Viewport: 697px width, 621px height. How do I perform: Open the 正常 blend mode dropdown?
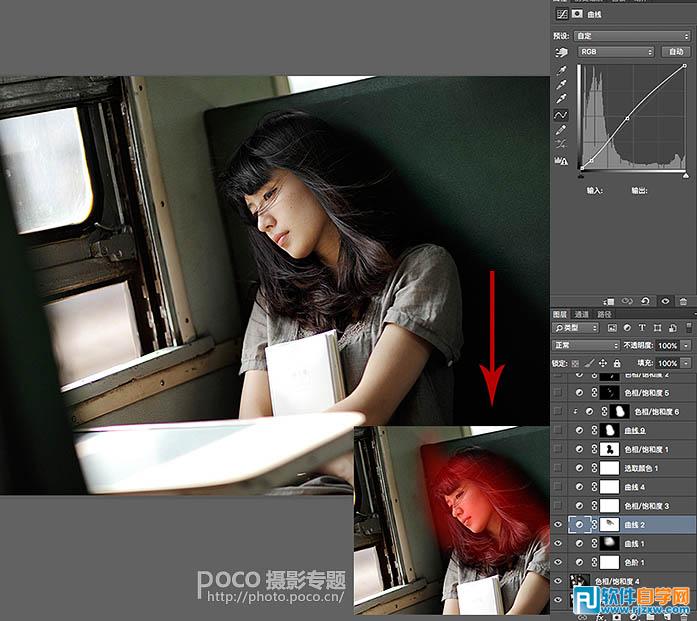click(x=589, y=345)
